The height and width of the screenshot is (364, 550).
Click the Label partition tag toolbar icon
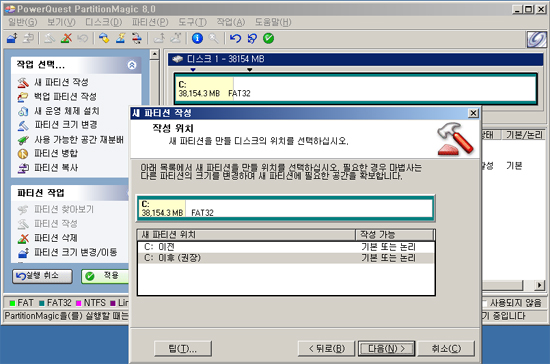coord(104,38)
